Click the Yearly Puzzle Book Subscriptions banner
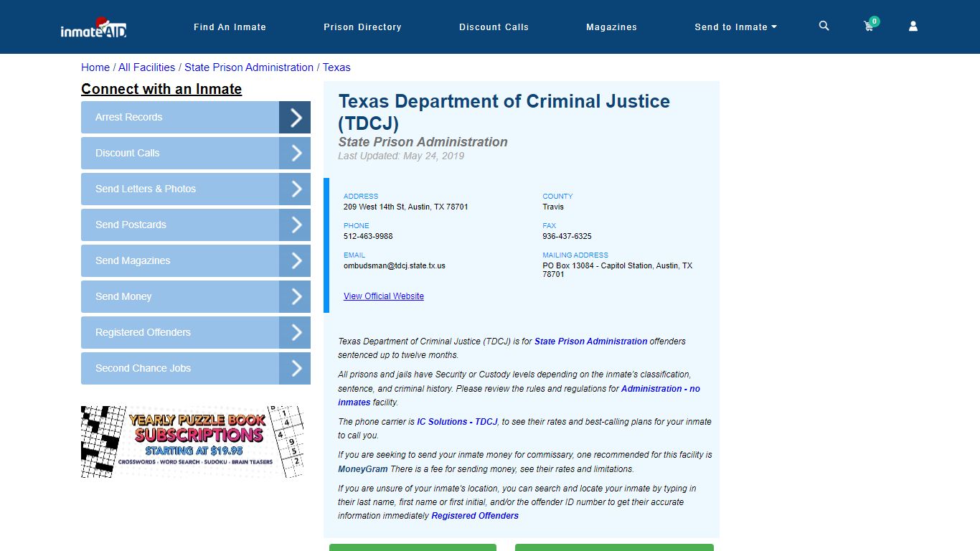The image size is (980, 551). (x=192, y=442)
